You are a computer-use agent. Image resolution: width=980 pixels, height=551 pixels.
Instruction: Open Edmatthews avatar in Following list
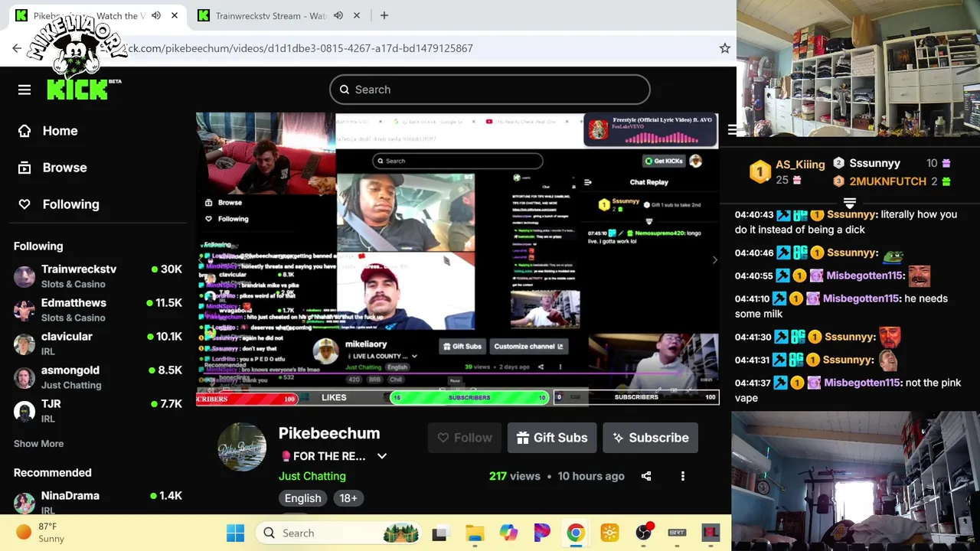click(x=24, y=310)
